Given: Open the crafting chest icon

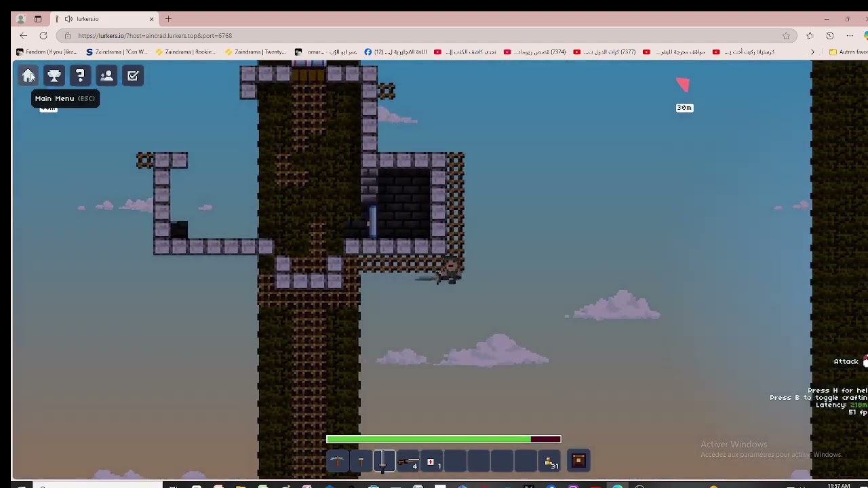Looking at the screenshot, I should (578, 461).
